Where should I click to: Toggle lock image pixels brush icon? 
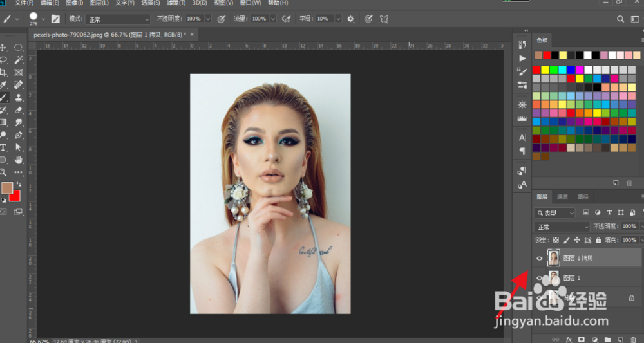pyautogui.click(x=566, y=240)
